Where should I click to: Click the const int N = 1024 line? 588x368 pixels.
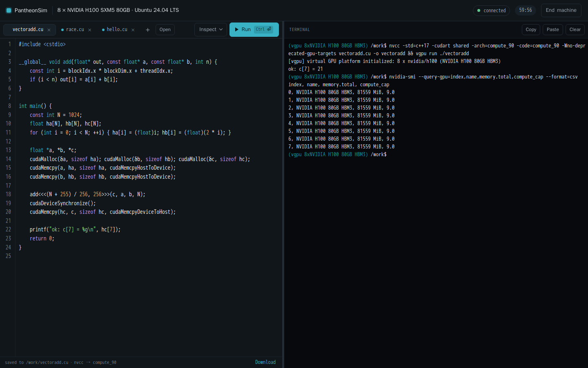[56, 115]
